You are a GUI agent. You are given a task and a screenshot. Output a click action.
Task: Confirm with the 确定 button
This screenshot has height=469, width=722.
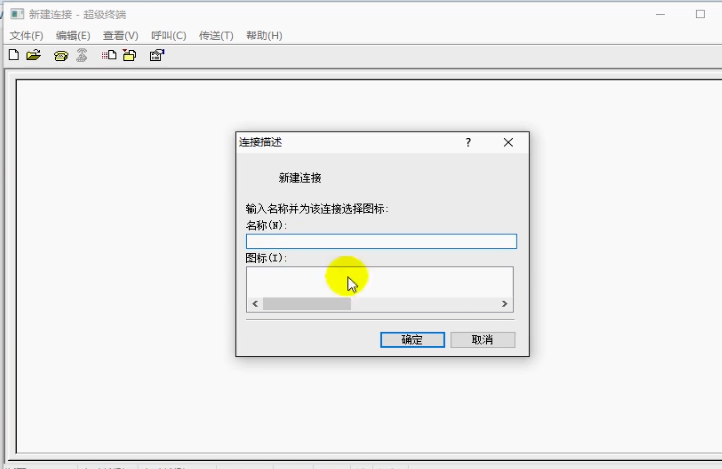coord(412,340)
